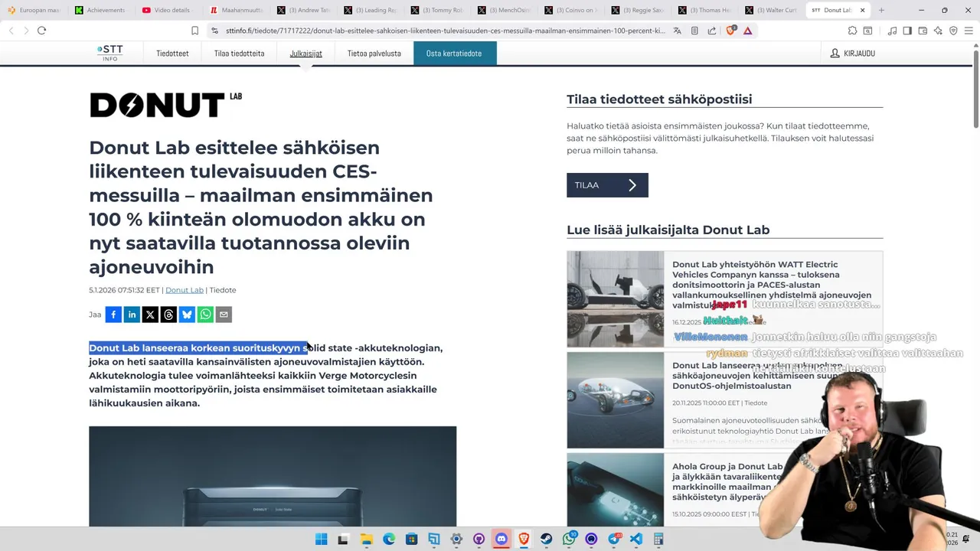Open the tab search icon in the toolbar
980x551 pixels.
tap(867, 31)
